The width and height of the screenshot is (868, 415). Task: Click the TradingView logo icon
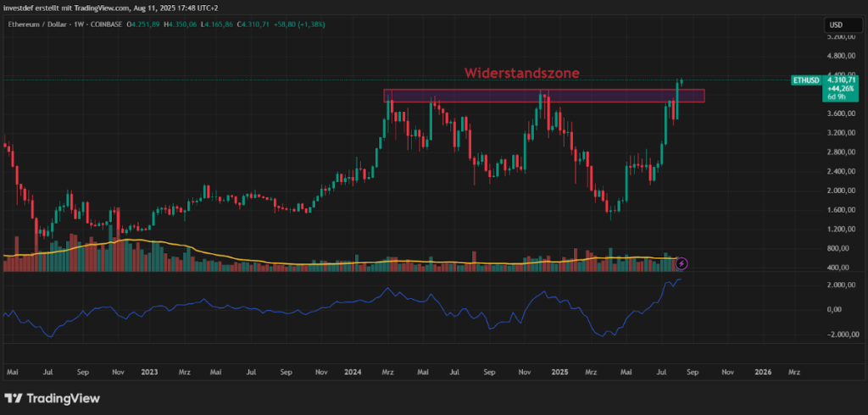click(x=14, y=398)
